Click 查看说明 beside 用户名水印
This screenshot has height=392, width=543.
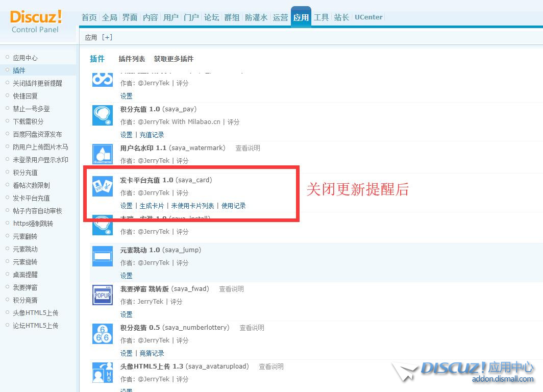248,148
